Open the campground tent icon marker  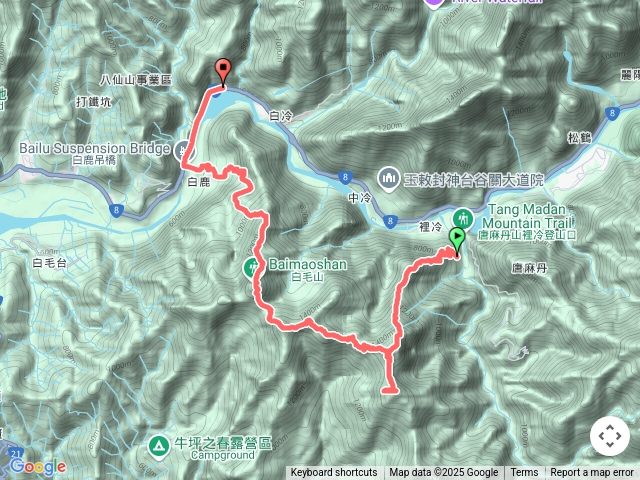click(x=159, y=446)
